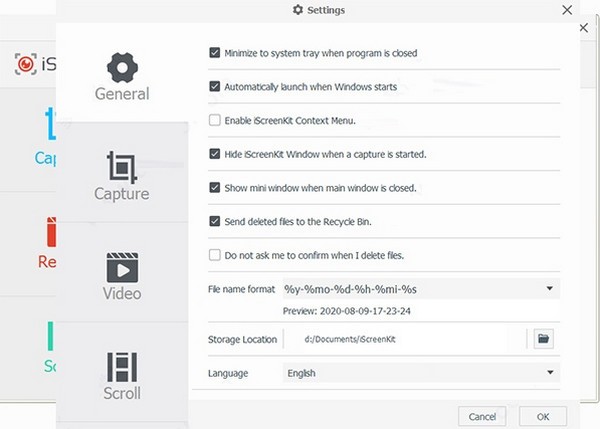Click the iScreenKit logo icon
600x429 pixels.
[24, 63]
